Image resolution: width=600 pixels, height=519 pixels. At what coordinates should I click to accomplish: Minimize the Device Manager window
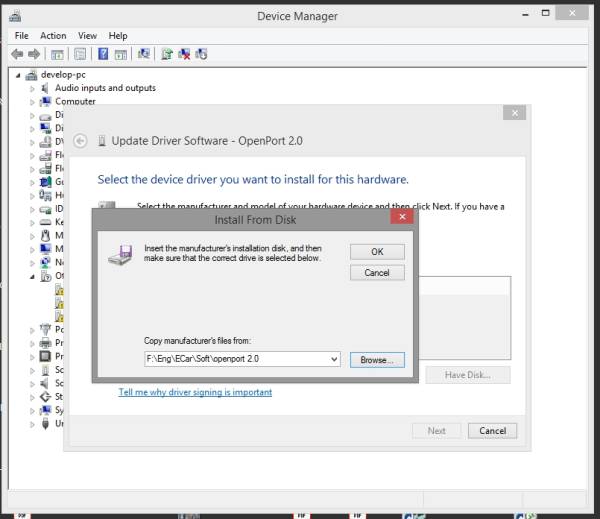click(525, 14)
